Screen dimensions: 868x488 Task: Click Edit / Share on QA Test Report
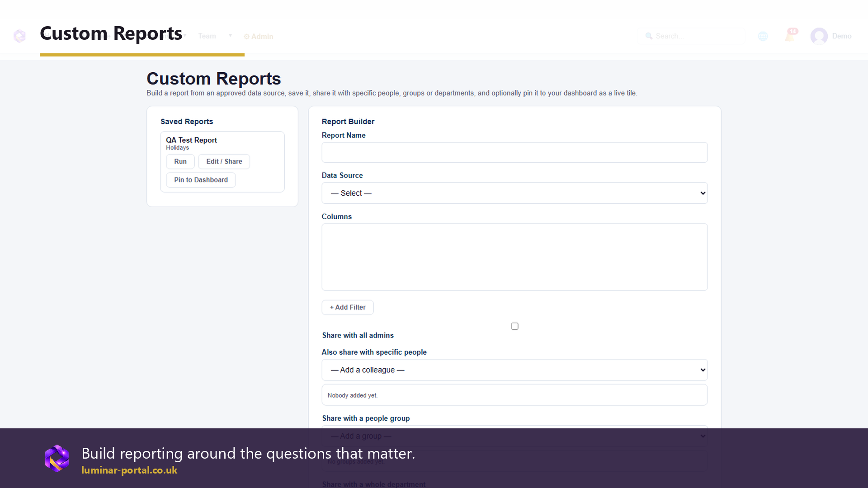[224, 161]
